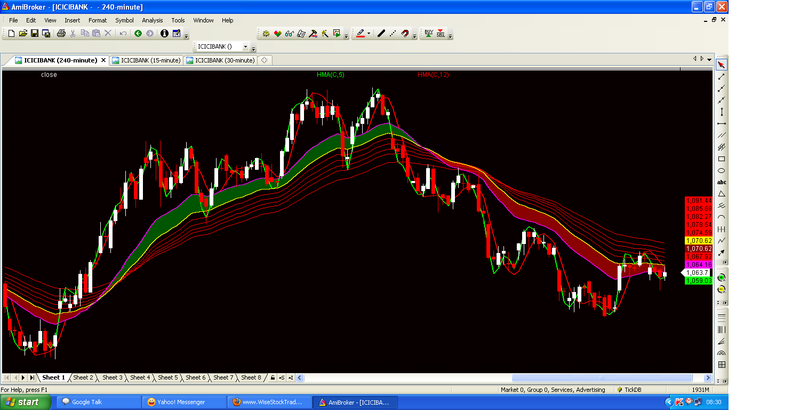Select the Fibonacci retracement lines tool
Image resolution: width=800 pixels, height=410 pixels.
click(721, 317)
